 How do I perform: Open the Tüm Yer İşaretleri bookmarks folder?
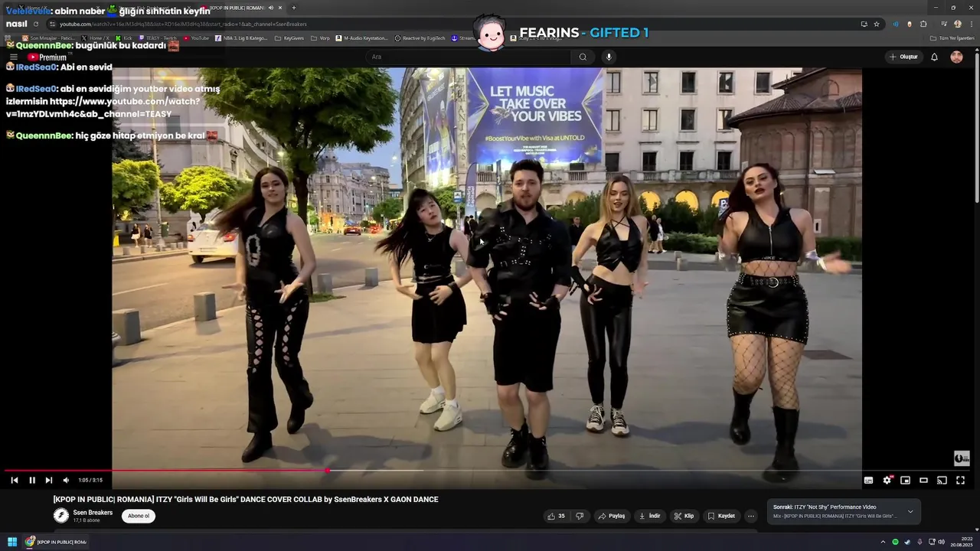952,38
